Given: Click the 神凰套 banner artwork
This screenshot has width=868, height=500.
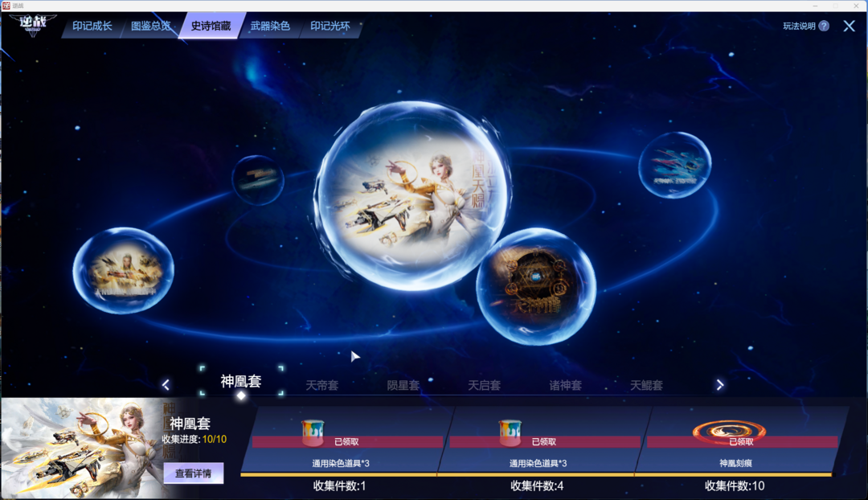Looking at the screenshot, I should (x=82, y=449).
